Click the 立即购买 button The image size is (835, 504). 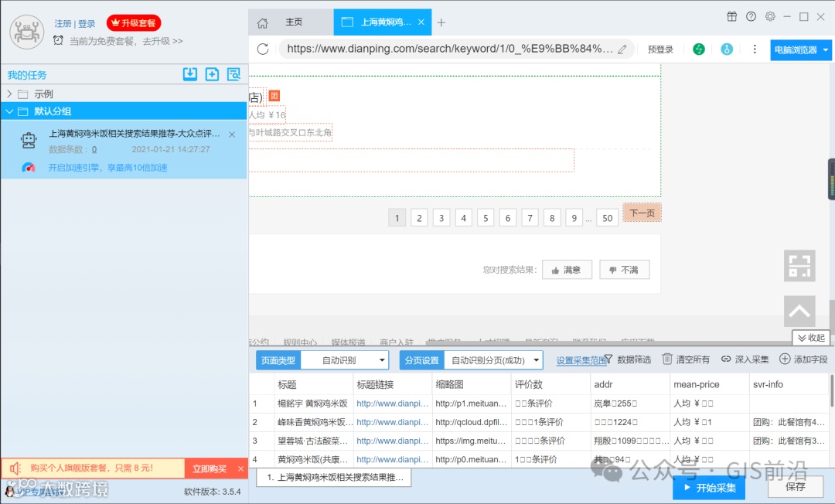[210, 468]
